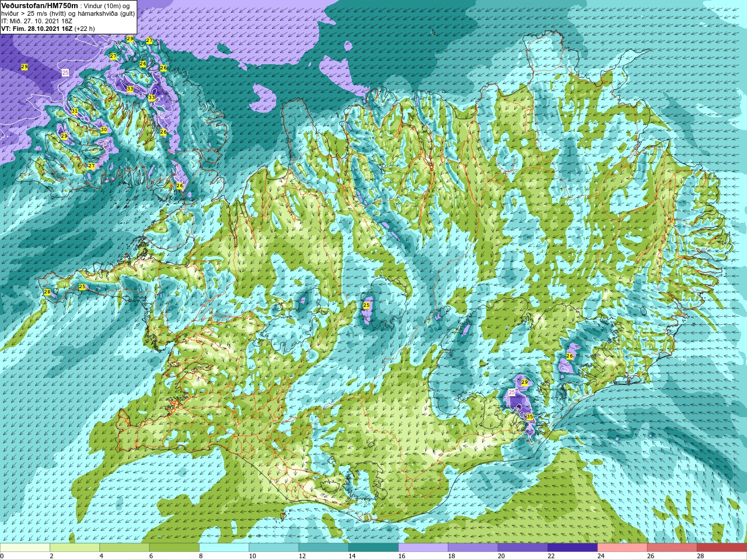Screen dimensions: 747x560
Task: Choose the 10–12 turquoise legend swatch
Action: pyautogui.click(x=274, y=548)
